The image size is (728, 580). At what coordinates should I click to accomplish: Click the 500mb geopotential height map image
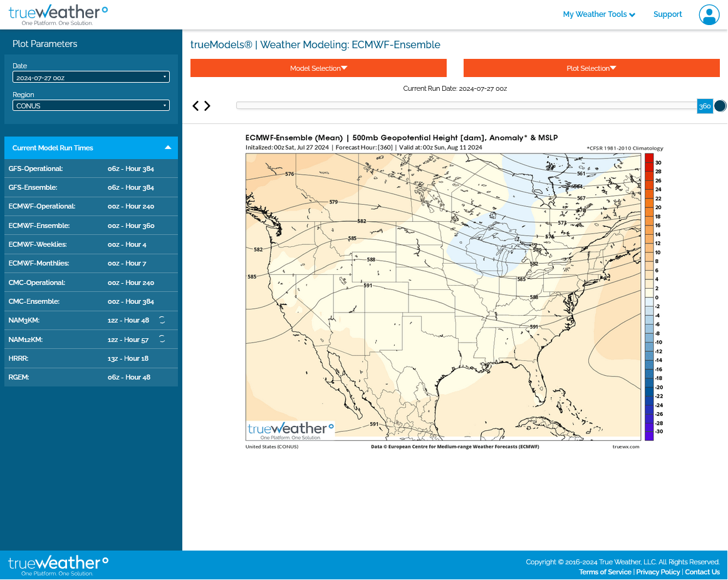(x=443, y=297)
